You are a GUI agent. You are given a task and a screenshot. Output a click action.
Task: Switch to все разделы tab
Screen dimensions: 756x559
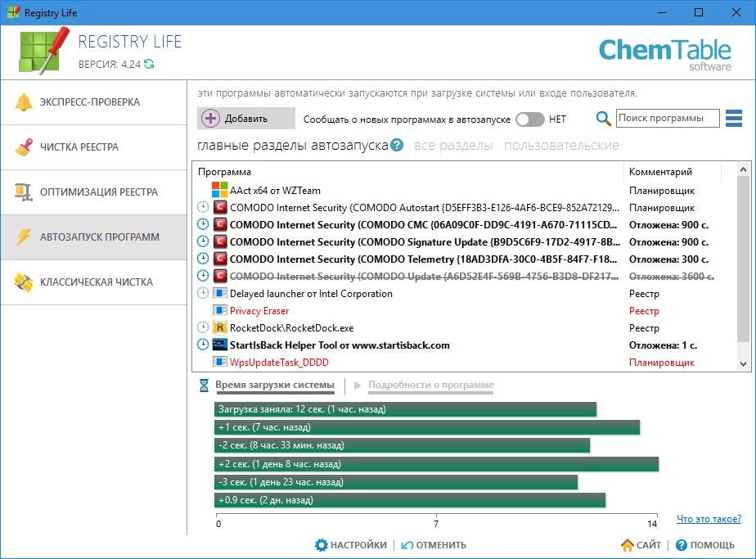click(x=453, y=145)
